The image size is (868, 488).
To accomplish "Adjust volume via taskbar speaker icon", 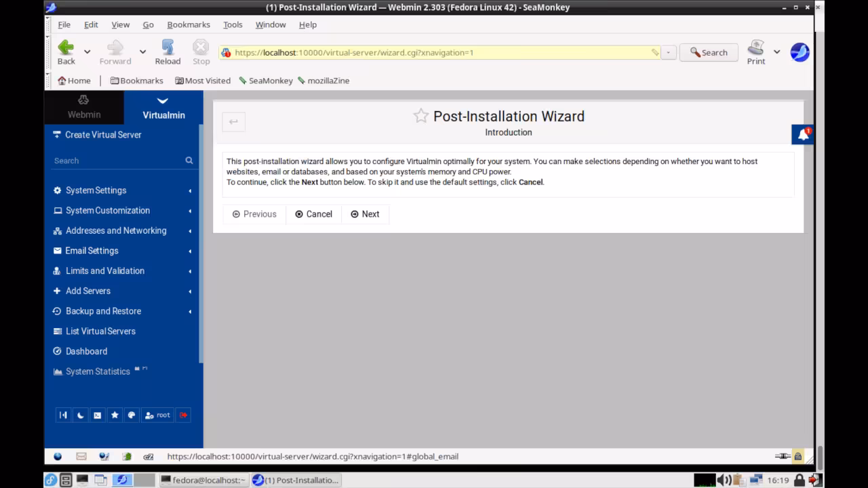I will click(724, 480).
